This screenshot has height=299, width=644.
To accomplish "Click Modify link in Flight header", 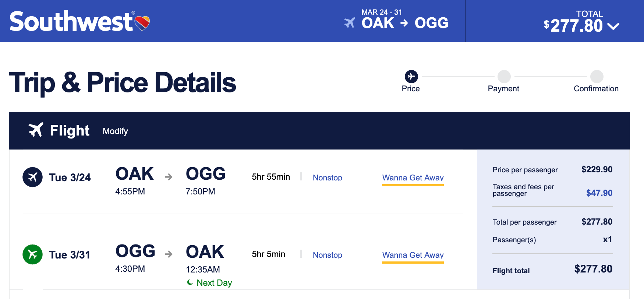I will pos(115,131).
